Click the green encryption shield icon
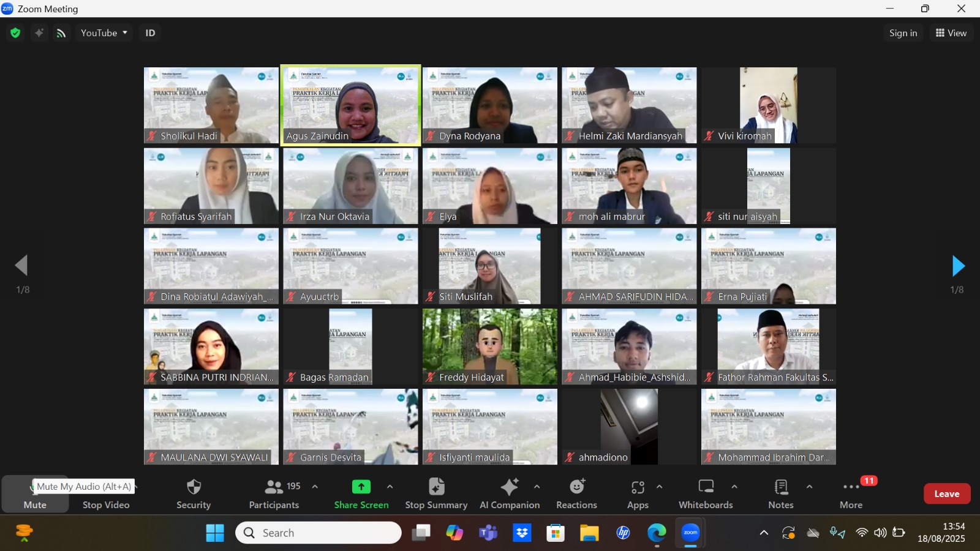 pos(15,33)
